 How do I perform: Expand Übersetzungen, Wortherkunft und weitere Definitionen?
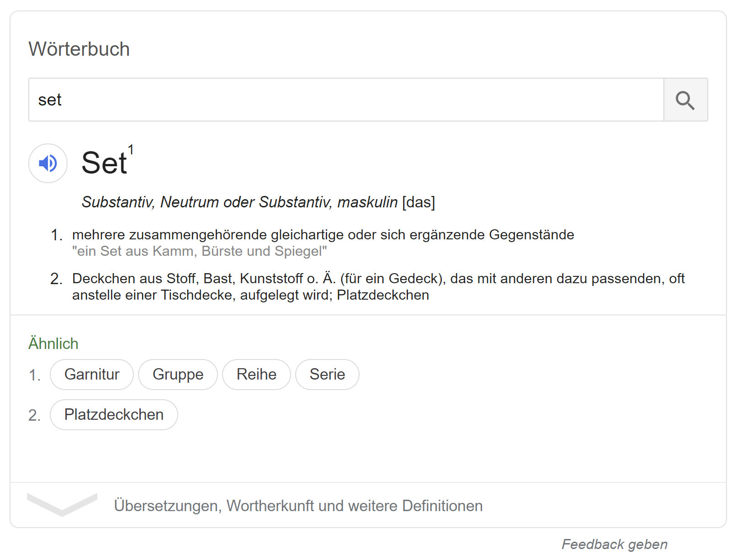pos(298,506)
